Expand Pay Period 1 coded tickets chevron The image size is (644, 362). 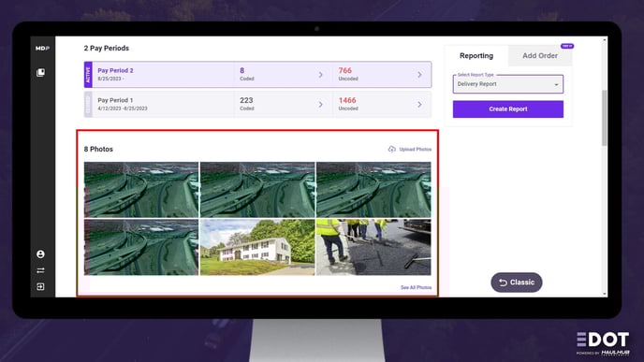tap(321, 105)
